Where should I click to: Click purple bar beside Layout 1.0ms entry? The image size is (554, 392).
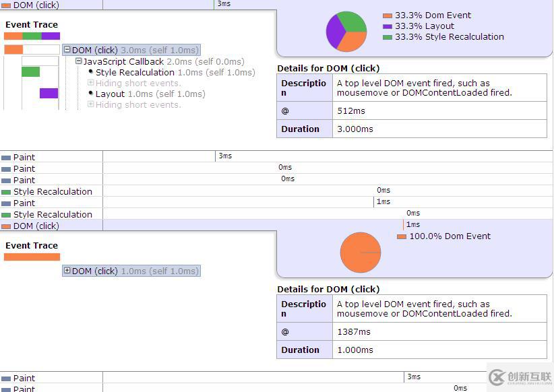click(x=49, y=93)
